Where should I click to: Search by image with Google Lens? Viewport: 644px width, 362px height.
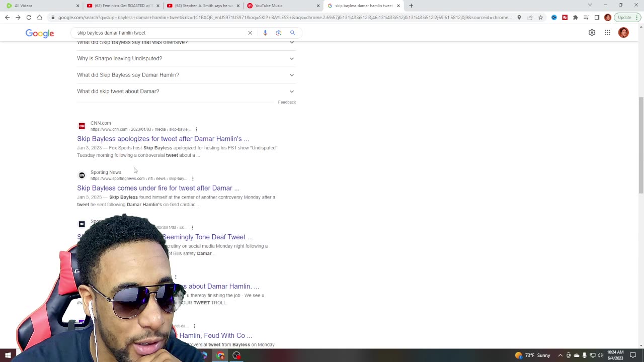[x=279, y=33]
